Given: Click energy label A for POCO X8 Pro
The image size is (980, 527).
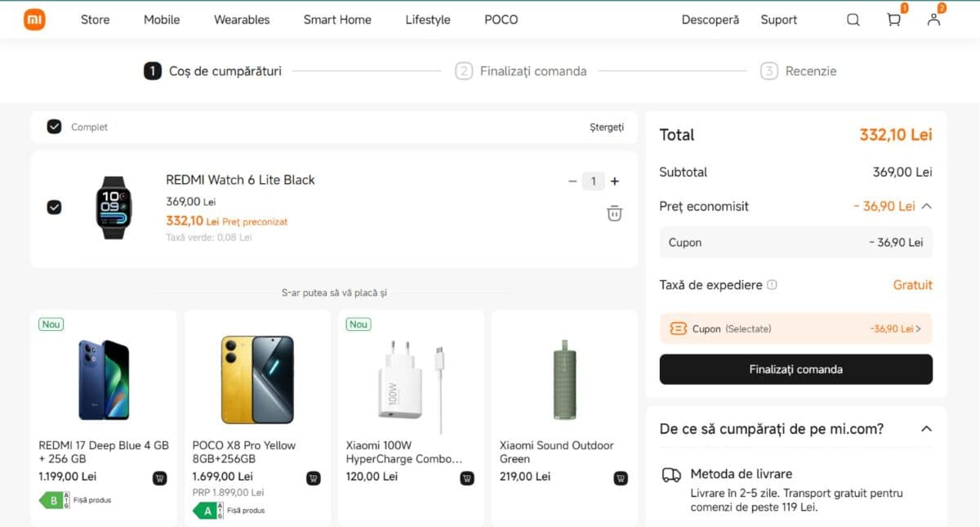Looking at the screenshot, I should pos(207,511).
